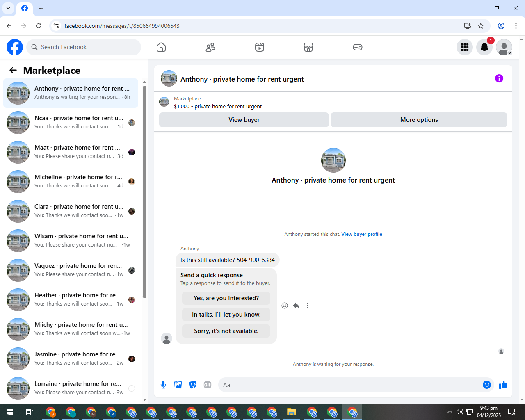525x420 pixels.
Task: Open Task View on taskbar
Action: tap(30, 412)
